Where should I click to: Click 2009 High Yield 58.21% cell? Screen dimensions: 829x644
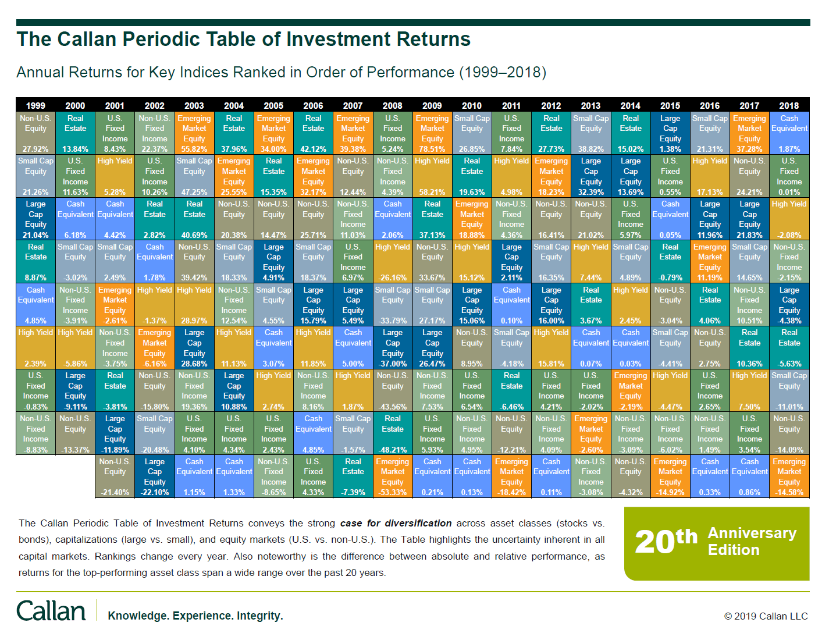click(x=432, y=176)
